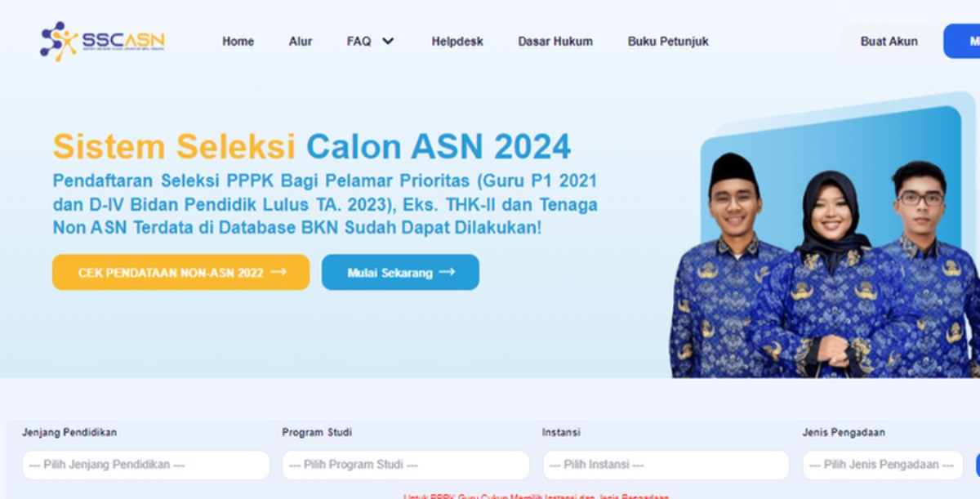Click the blue button beside Buat Akun

(x=962, y=41)
